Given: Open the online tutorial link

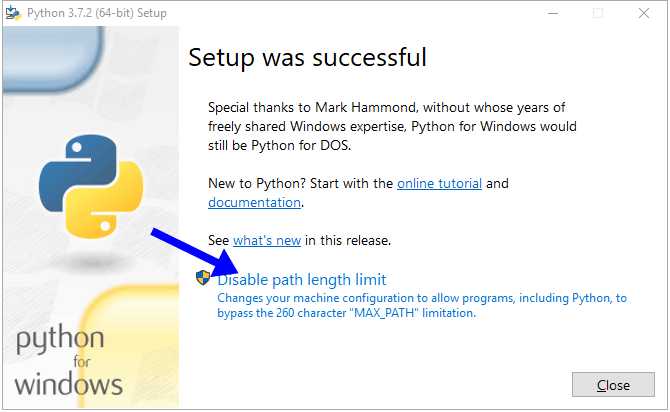Looking at the screenshot, I should [x=439, y=184].
